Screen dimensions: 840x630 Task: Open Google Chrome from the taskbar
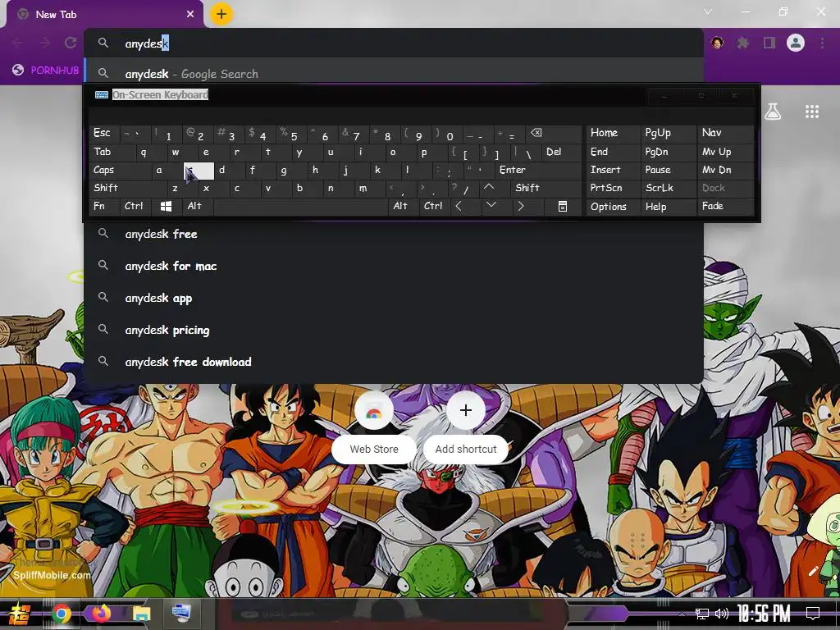(x=62, y=614)
